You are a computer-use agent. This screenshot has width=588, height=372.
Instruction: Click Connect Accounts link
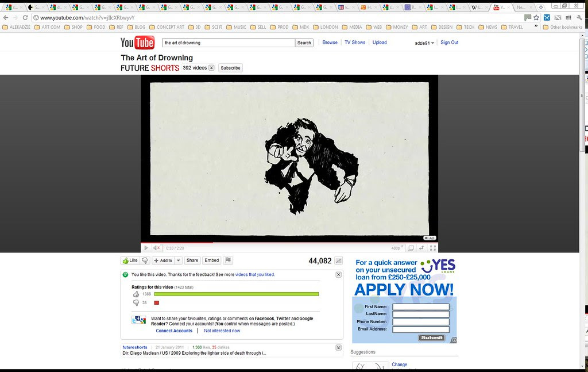tap(174, 331)
